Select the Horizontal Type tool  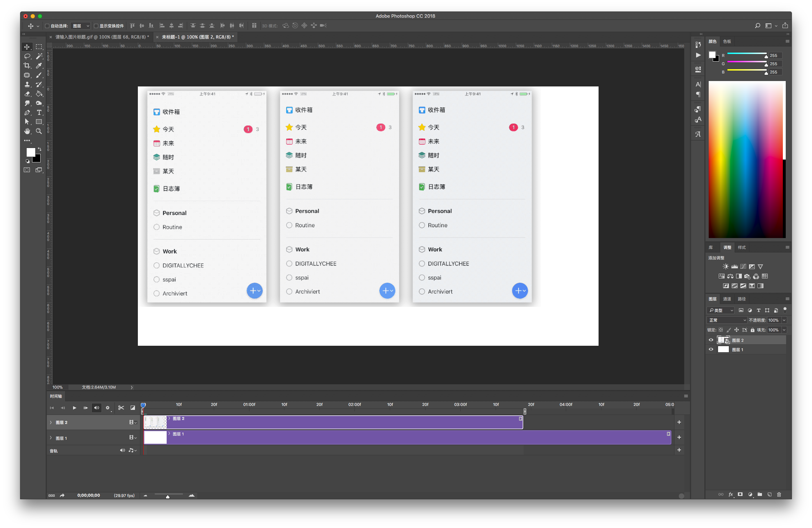tap(39, 112)
